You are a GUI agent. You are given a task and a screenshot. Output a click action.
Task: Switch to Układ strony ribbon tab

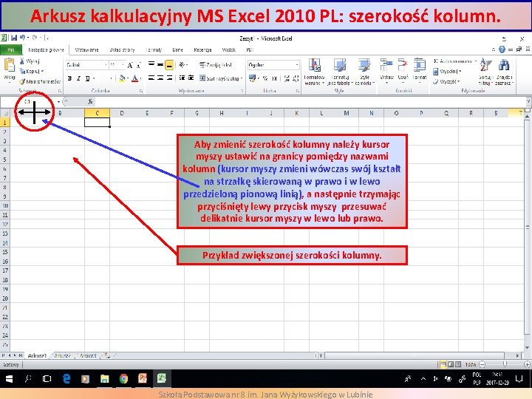[x=122, y=50]
